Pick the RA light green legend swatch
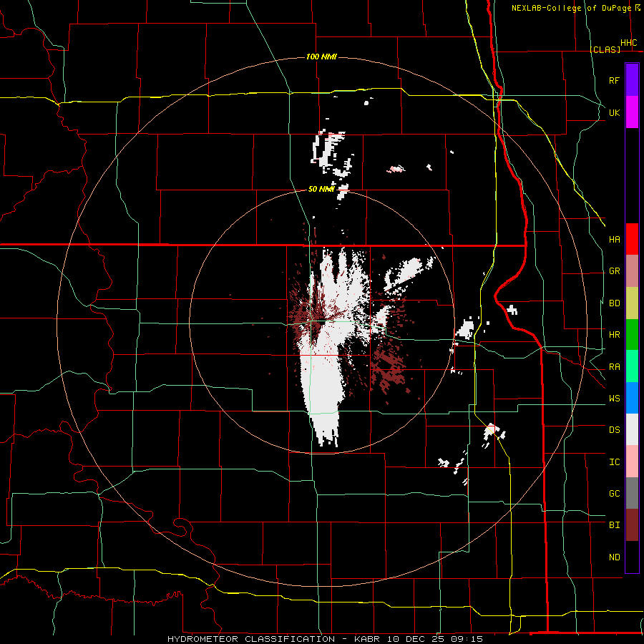The image size is (644, 644). click(x=632, y=366)
